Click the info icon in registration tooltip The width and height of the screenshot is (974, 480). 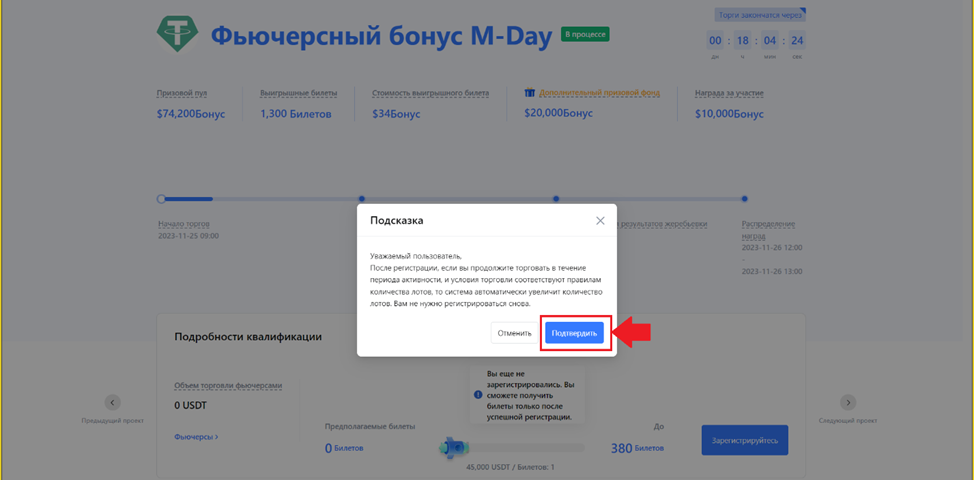[478, 394]
